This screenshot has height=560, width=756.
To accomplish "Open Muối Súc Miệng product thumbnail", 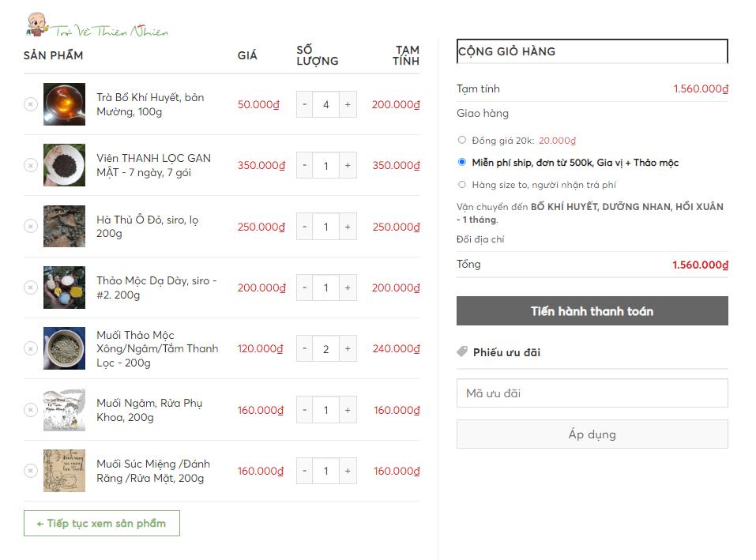I will [64, 471].
